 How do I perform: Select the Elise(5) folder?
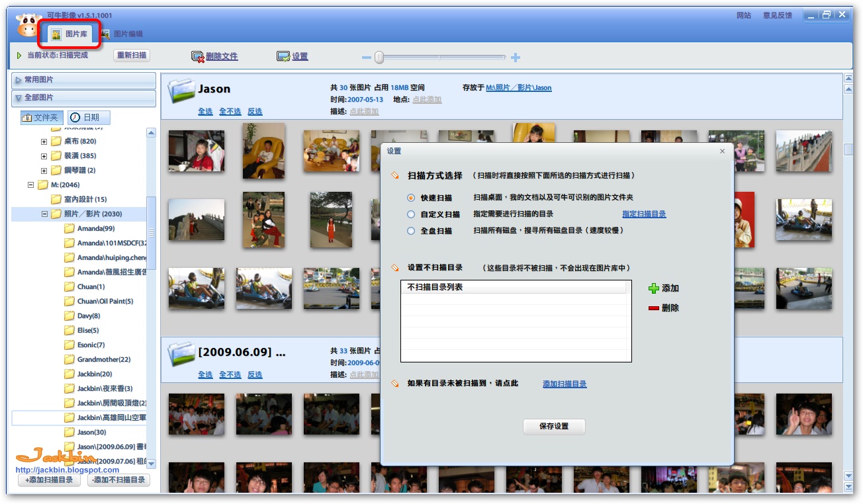coord(81,331)
